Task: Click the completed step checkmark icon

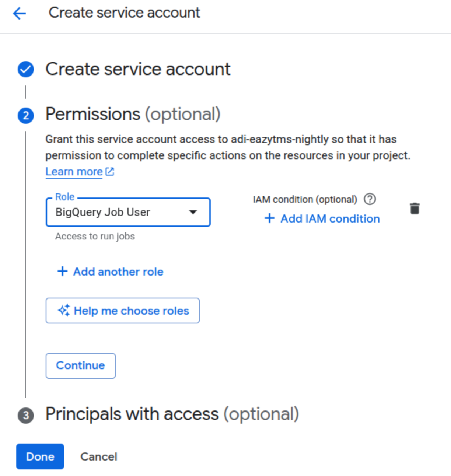Action: [26, 69]
